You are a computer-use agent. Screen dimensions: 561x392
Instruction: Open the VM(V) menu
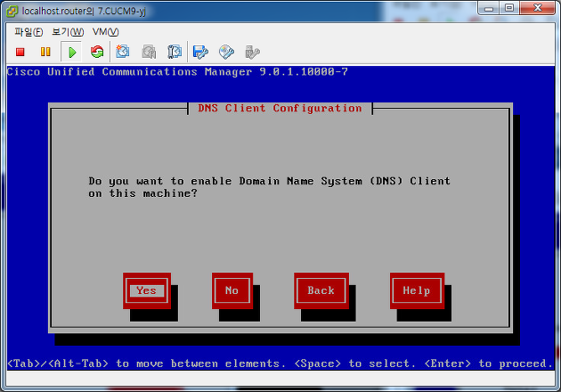coord(106,32)
